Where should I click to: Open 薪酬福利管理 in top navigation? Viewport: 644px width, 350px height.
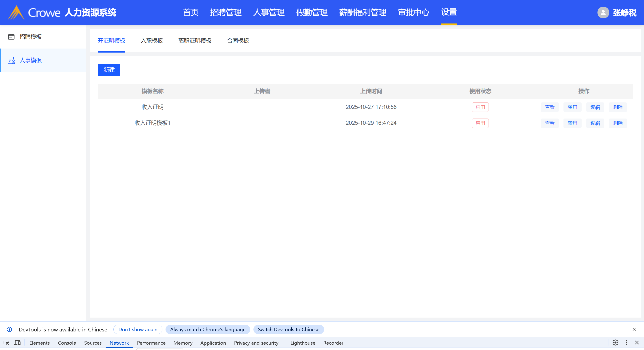point(363,12)
